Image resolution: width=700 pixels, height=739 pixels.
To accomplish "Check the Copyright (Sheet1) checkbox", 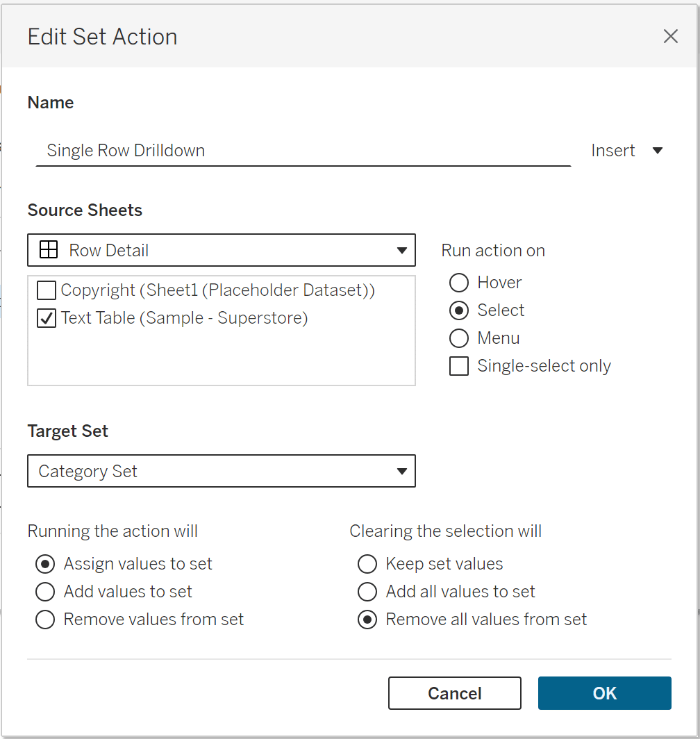I will (x=47, y=290).
